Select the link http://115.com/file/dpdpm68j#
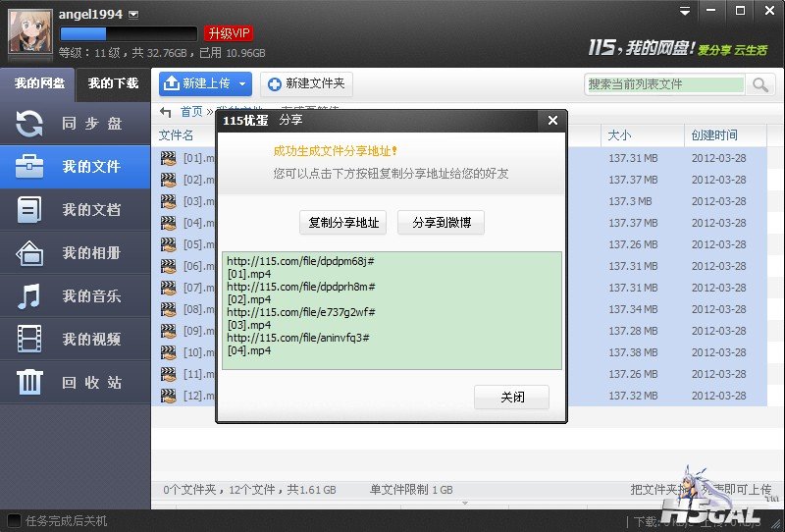The image size is (785, 532). 300,261
